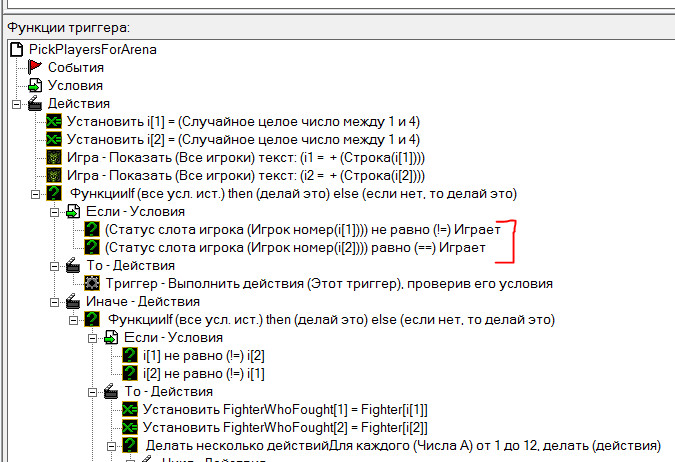Select the first ФункцииIf (все усл. ист.) row
Image resolution: width=675 pixels, height=462 pixels.
293,193
